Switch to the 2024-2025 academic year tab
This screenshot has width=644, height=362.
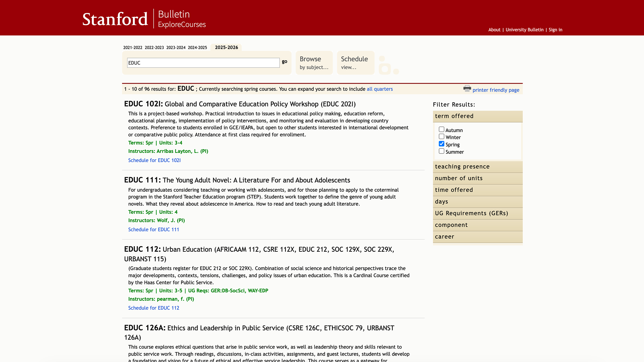tap(197, 48)
